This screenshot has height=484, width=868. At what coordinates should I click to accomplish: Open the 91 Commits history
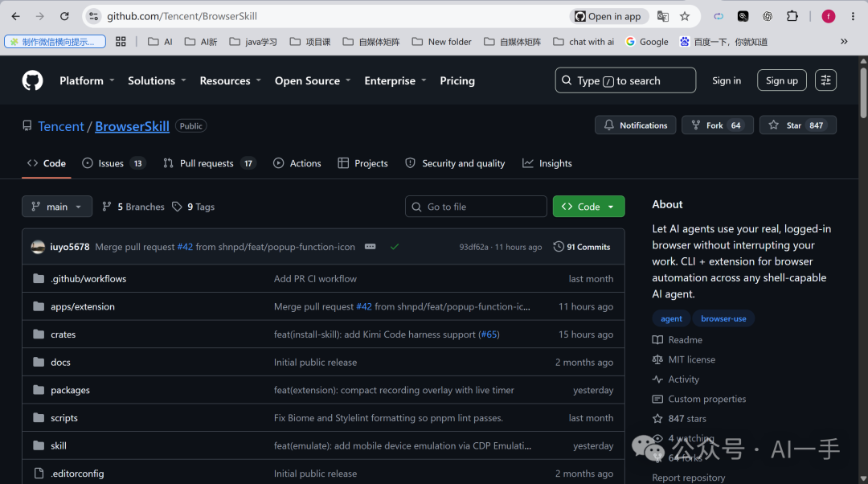[582, 247]
